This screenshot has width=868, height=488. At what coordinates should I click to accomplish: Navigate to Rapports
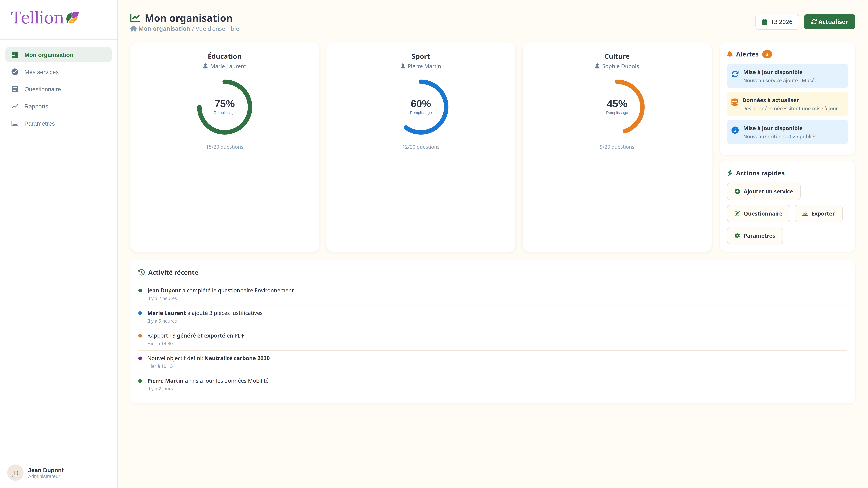pos(59,106)
